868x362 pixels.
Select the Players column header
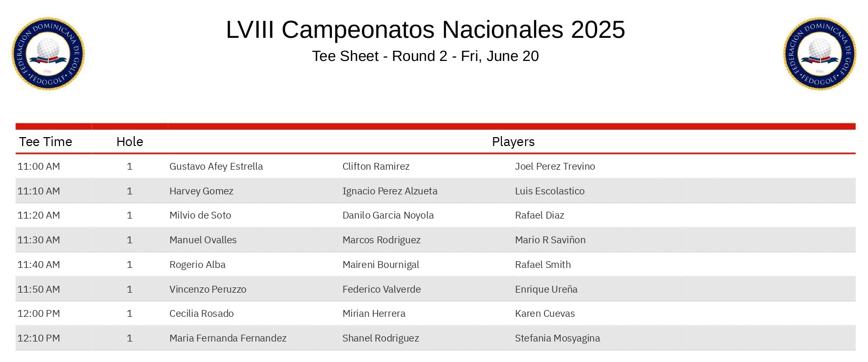513,142
